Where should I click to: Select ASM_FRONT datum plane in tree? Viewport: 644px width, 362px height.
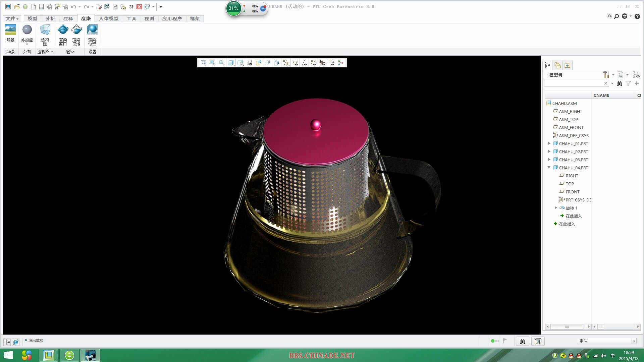pos(571,127)
